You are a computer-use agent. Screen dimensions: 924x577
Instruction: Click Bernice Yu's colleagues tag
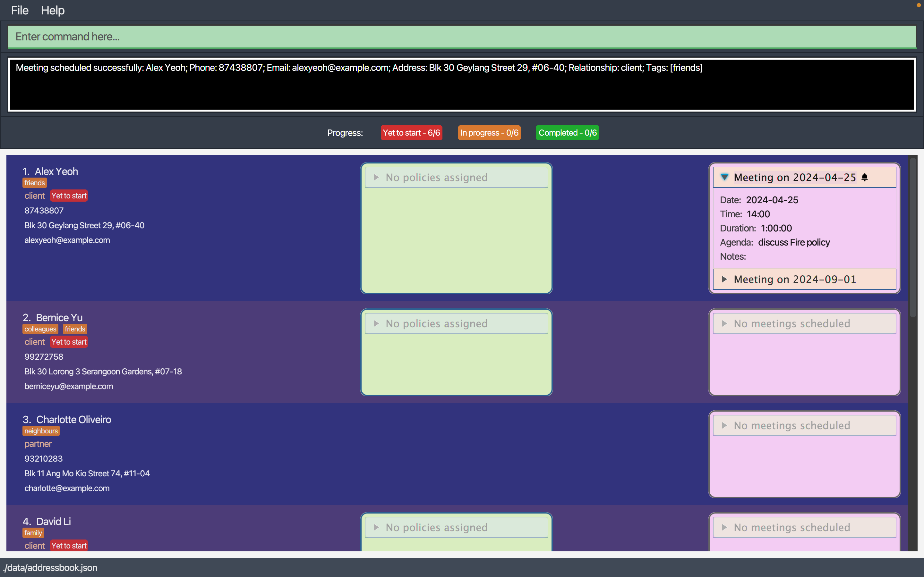[40, 329]
